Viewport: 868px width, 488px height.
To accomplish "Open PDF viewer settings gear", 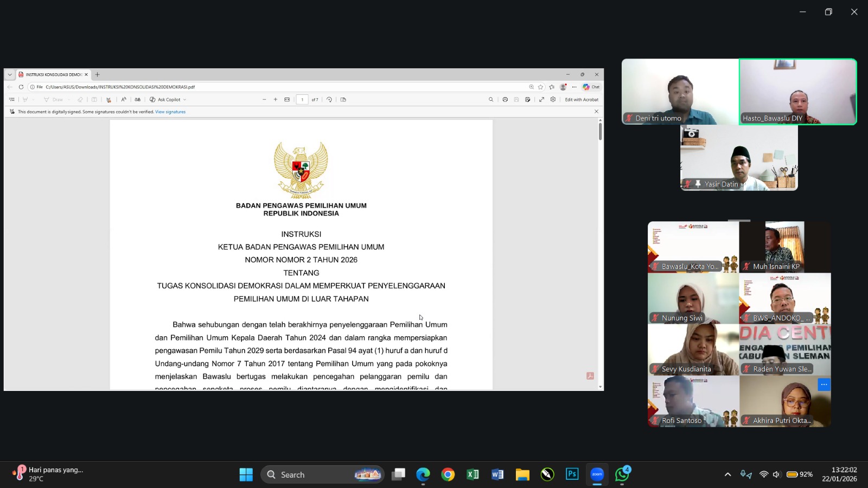I will (553, 100).
